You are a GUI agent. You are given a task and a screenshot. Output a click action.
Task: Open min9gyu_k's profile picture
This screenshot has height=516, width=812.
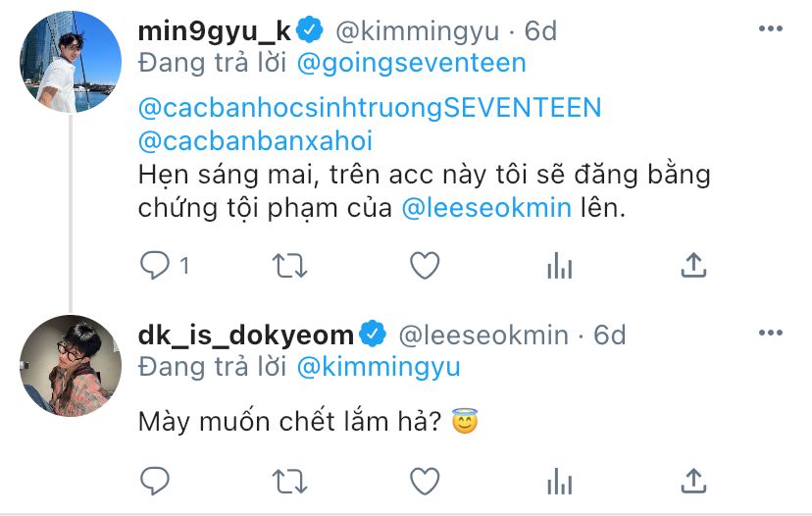pos(70,62)
